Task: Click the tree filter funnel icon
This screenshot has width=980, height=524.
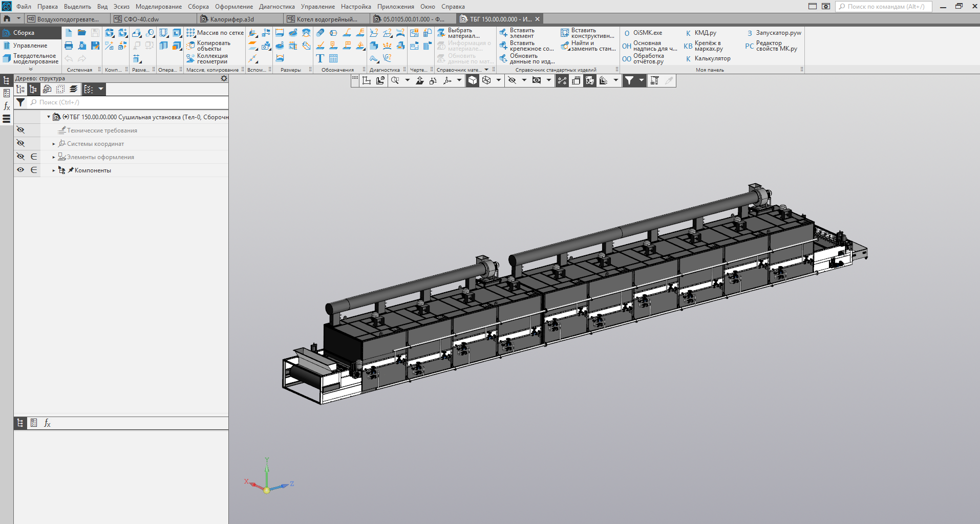Action: (20, 102)
